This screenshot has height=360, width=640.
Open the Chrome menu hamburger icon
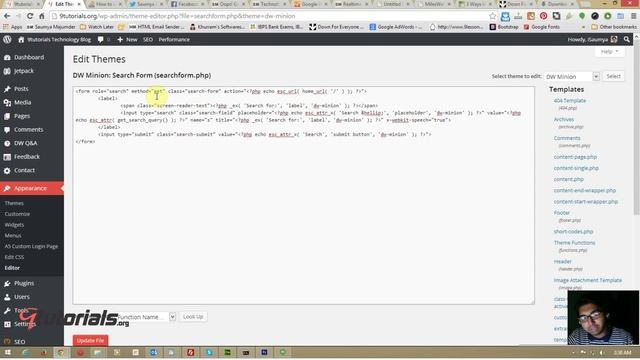(633, 16)
